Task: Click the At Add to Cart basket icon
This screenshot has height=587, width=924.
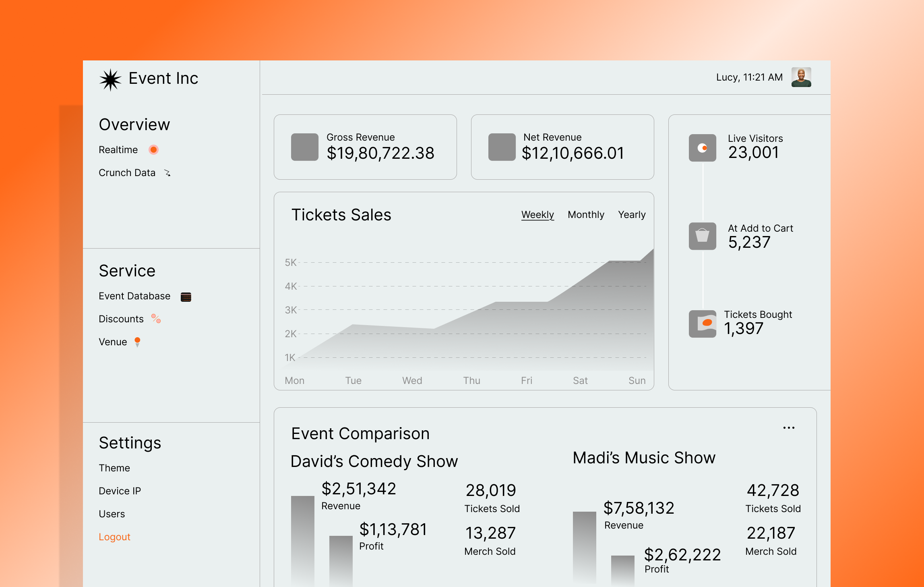Action: [702, 236]
